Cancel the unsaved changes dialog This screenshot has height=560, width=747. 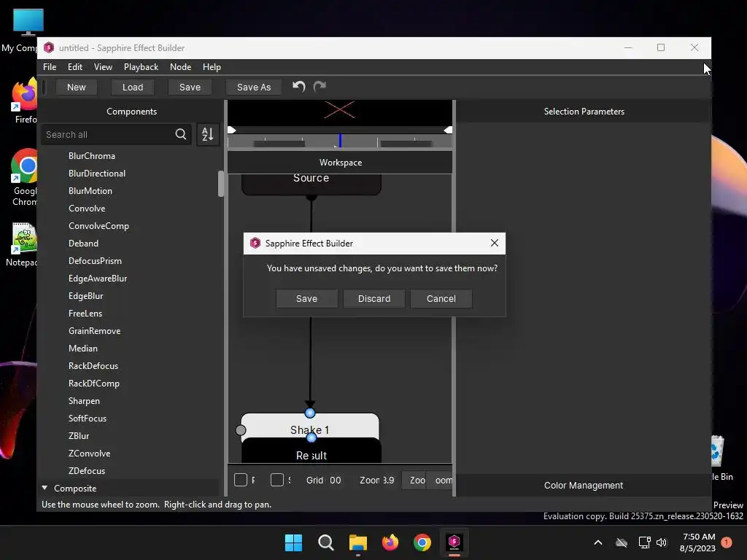pos(441,298)
